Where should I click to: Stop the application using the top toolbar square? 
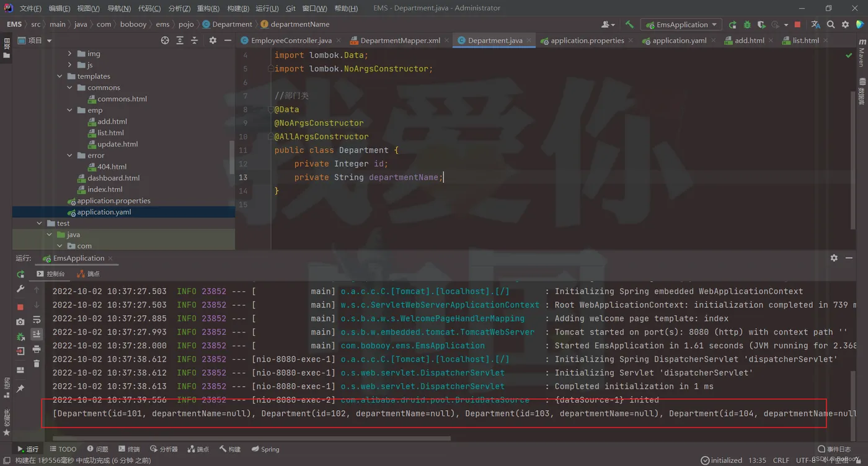(797, 25)
